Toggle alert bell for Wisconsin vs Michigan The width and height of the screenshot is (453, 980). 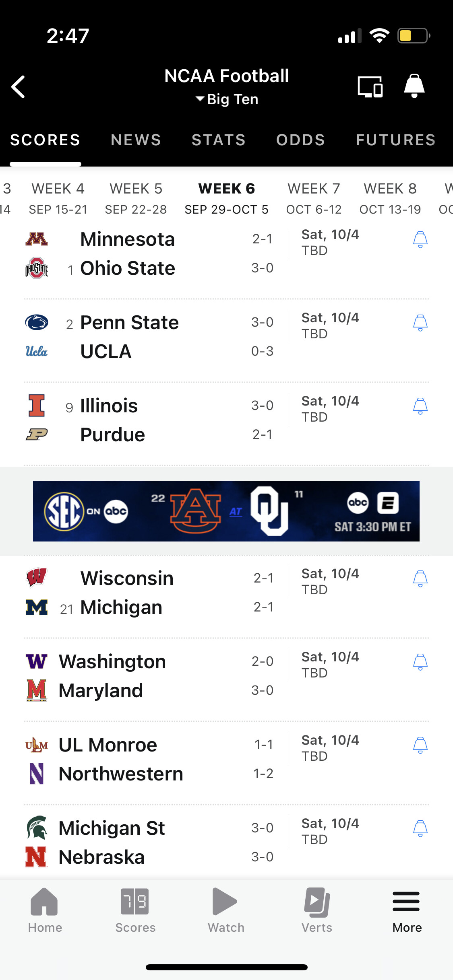tap(420, 579)
